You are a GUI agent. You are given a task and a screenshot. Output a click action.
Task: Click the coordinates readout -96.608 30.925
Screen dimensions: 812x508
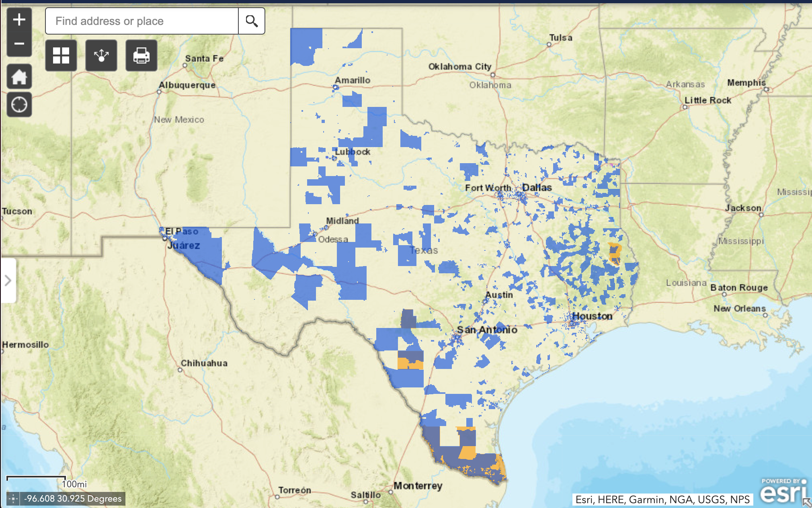click(72, 499)
